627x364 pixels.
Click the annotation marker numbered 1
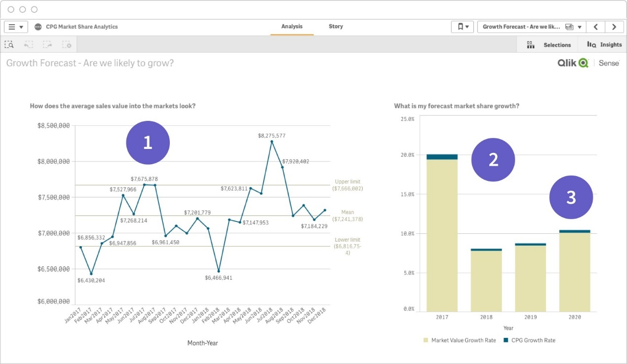pos(148,143)
